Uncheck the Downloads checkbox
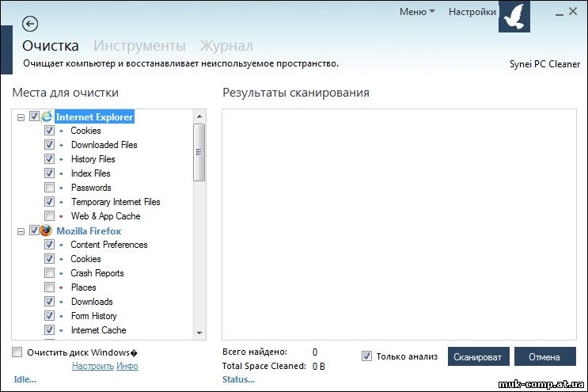Viewport: 588px width, 392px height. pyautogui.click(x=49, y=301)
